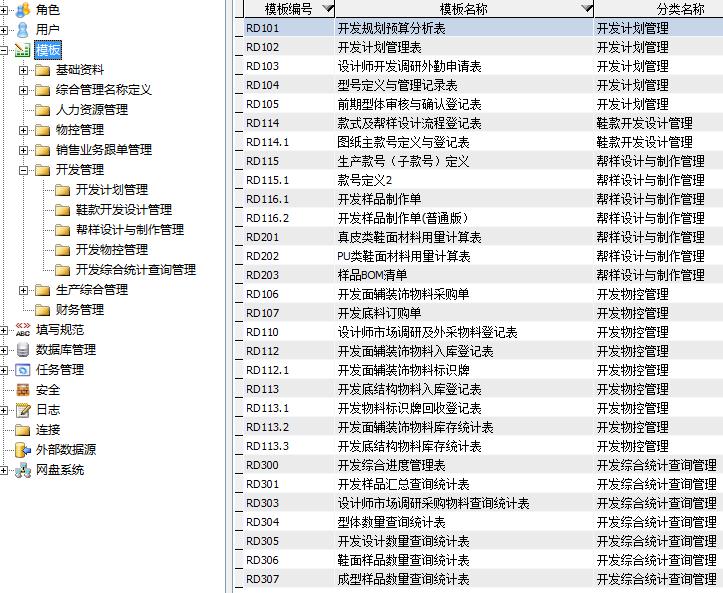Image resolution: width=723 pixels, height=593 pixels.
Task: Collapse the 开发管理 folder
Action: coord(23,170)
